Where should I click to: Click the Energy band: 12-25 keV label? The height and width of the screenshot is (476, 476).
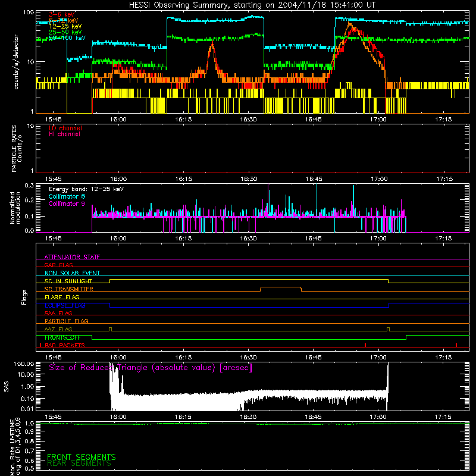(x=86, y=189)
